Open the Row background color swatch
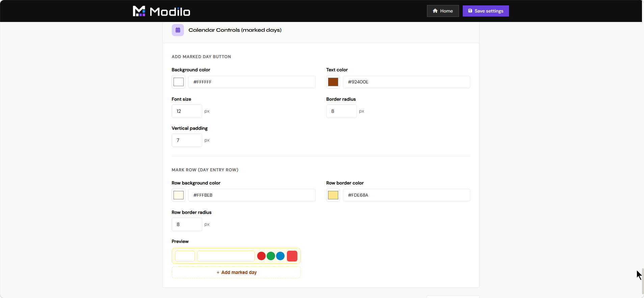Image resolution: width=644 pixels, height=298 pixels. (179, 195)
